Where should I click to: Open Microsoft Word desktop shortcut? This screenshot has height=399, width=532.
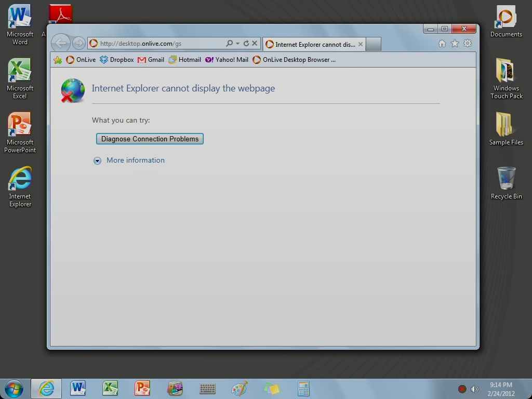tap(20, 25)
